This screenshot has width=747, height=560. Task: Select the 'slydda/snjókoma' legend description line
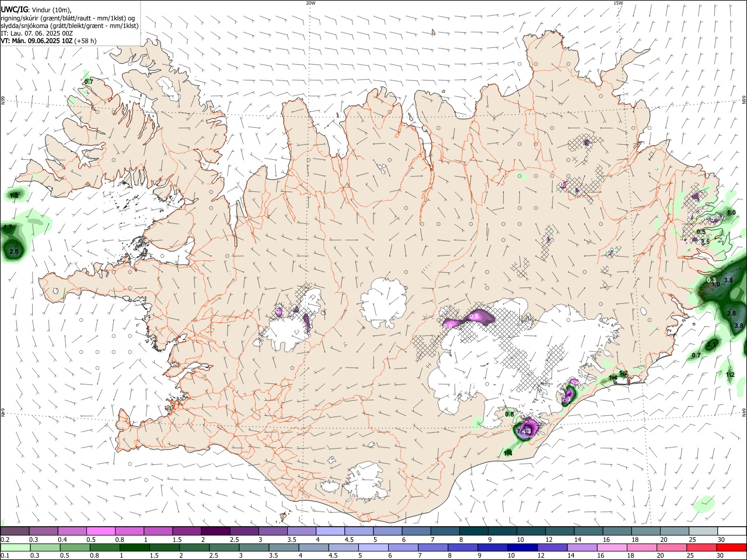[x=69, y=26]
